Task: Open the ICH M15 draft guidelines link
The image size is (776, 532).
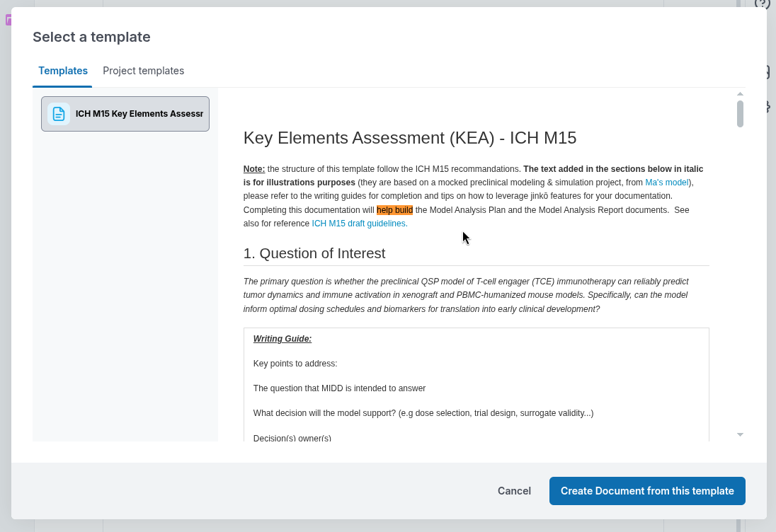Action: click(x=360, y=224)
